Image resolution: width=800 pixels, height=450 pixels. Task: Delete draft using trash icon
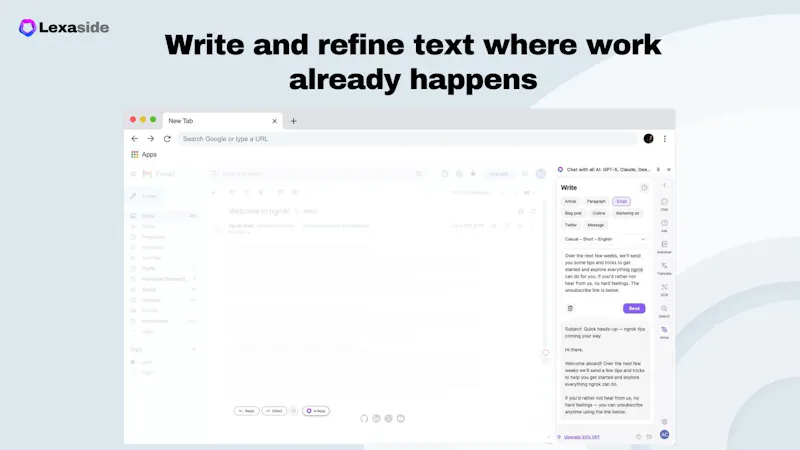[x=570, y=308]
